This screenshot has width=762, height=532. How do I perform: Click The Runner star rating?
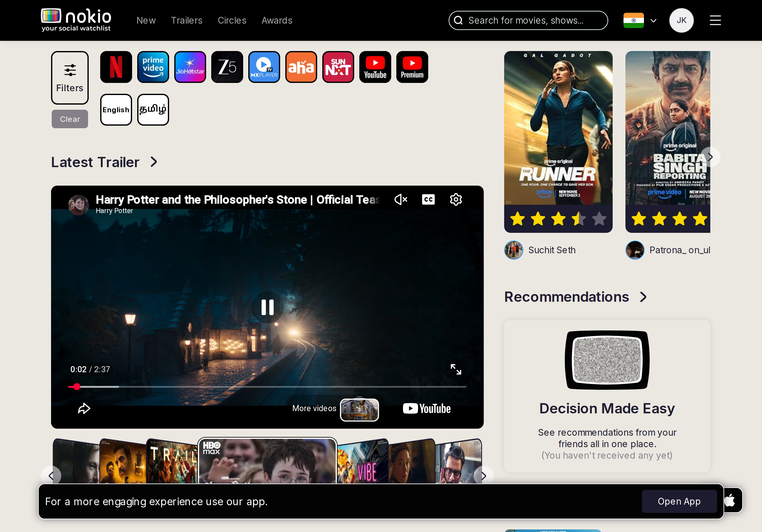tap(558, 219)
